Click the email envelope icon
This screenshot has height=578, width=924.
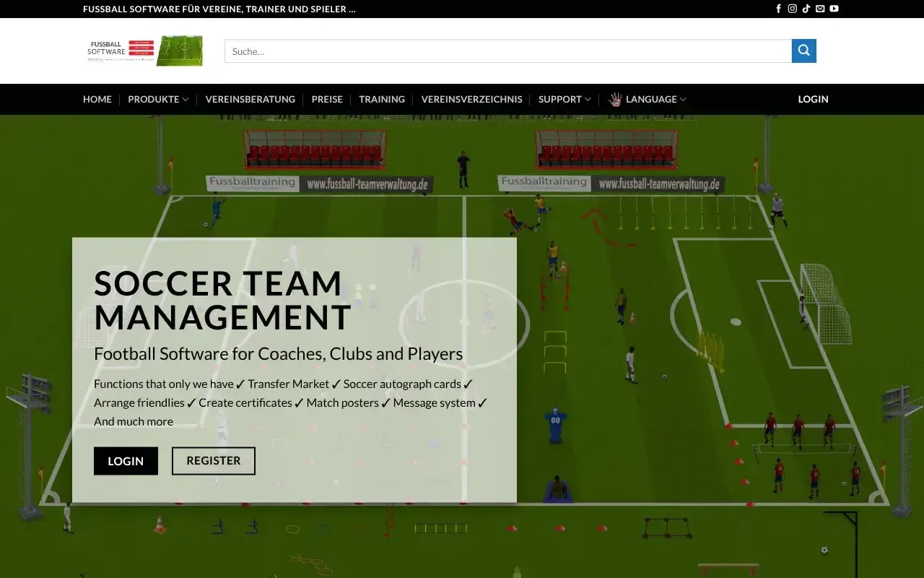click(x=820, y=9)
